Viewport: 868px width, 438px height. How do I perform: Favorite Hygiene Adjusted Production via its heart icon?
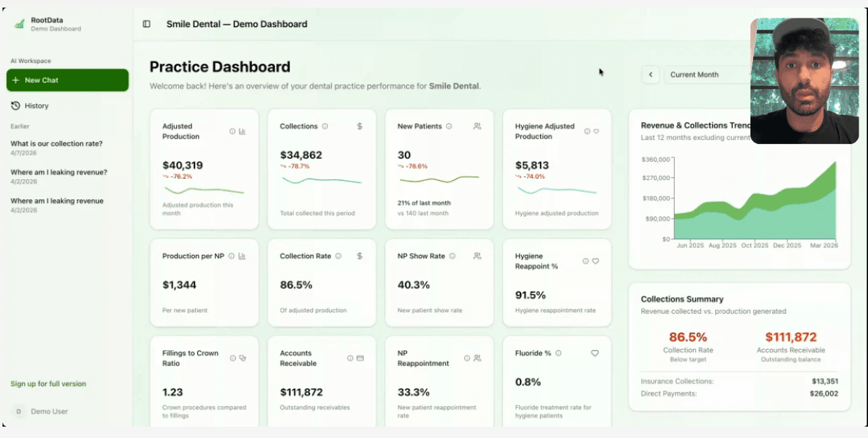(x=596, y=131)
